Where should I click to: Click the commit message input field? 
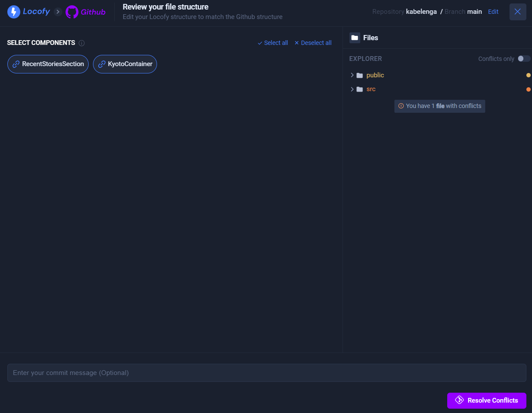coord(266,372)
